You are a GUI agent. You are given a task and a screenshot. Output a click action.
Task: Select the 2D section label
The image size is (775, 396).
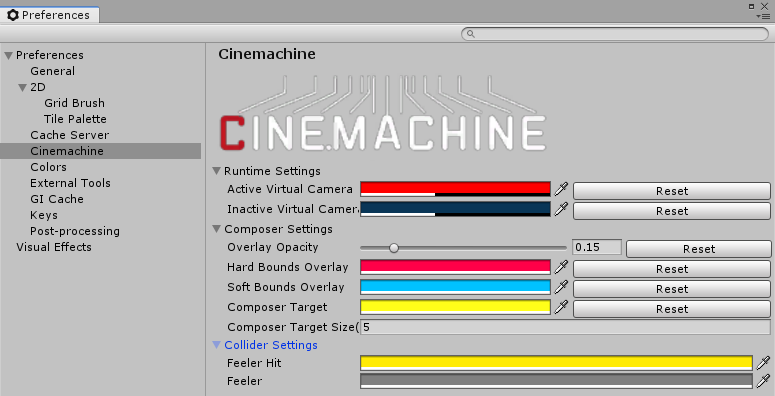pyautogui.click(x=38, y=88)
